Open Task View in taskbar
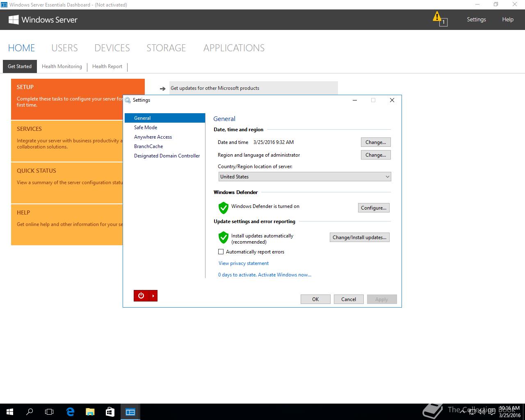Screen dimensions: 525x420 [49, 412]
